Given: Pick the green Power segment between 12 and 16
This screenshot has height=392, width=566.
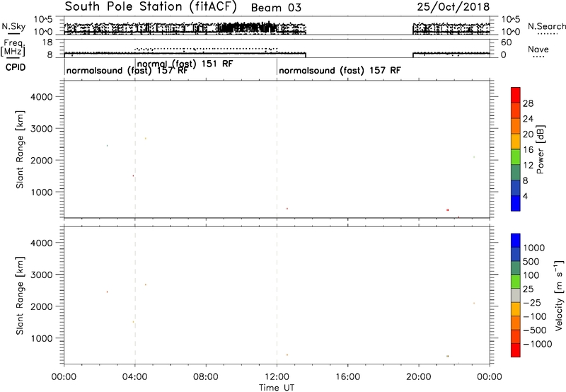Looking at the screenshot, I should 516,157.
